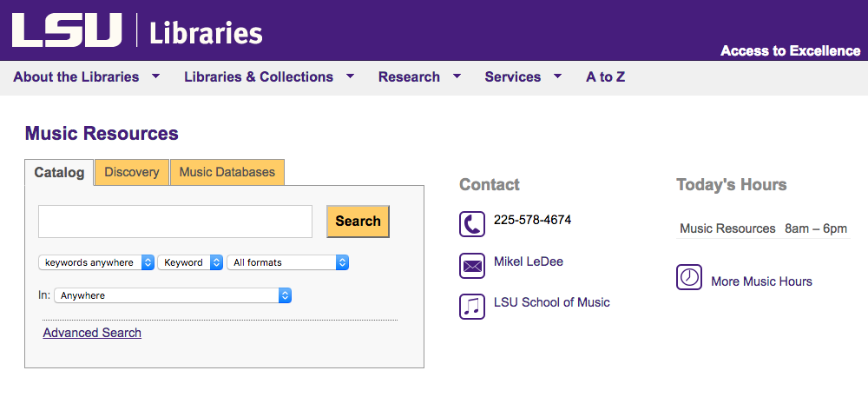868x397 pixels.
Task: Click phone number 225-578-4674
Action: pyautogui.click(x=533, y=220)
